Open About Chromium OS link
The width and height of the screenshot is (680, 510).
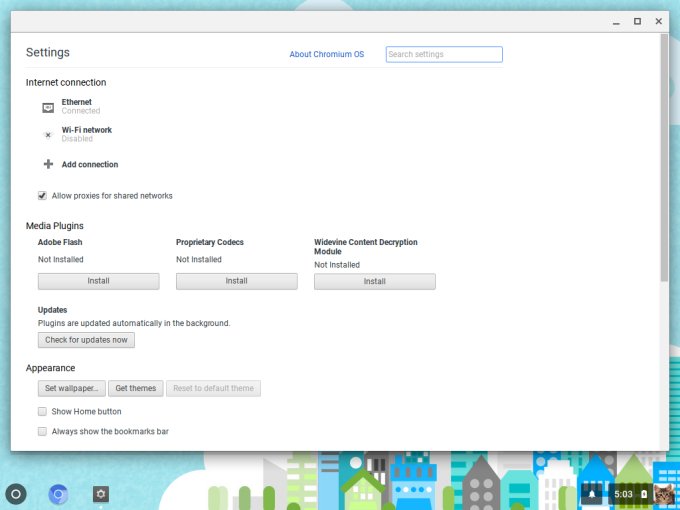coord(327,54)
